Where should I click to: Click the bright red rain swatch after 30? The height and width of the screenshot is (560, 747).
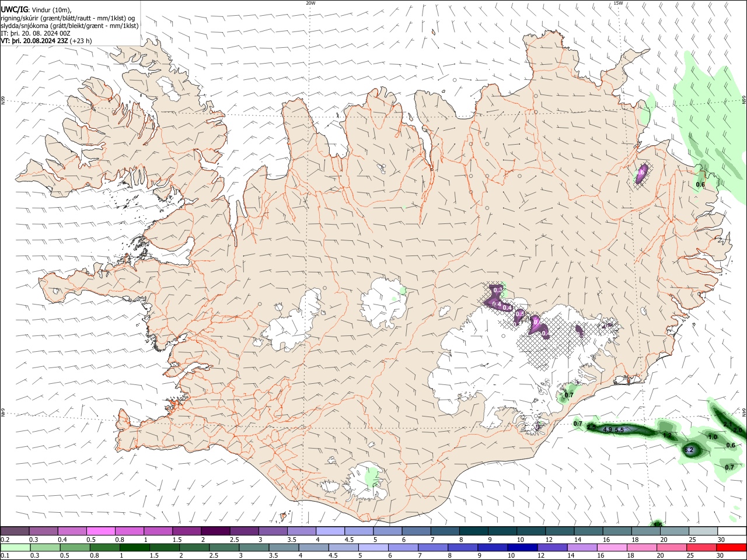[731, 547]
